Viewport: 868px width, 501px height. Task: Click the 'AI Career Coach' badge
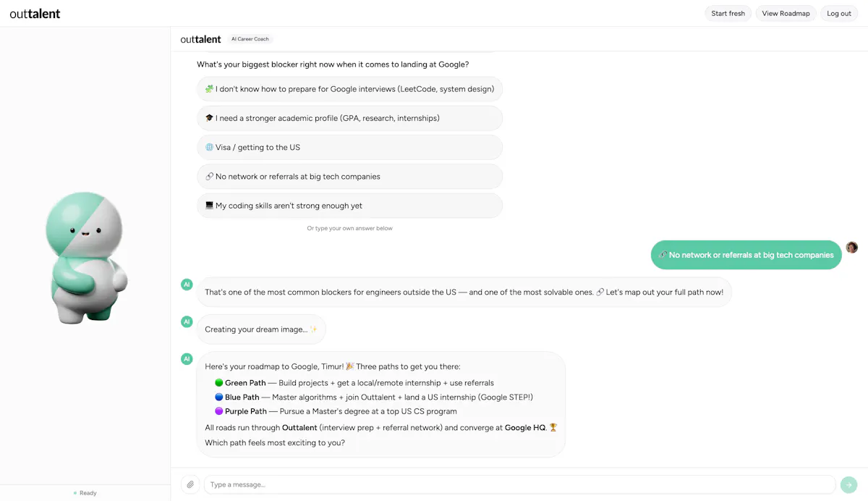250,39
